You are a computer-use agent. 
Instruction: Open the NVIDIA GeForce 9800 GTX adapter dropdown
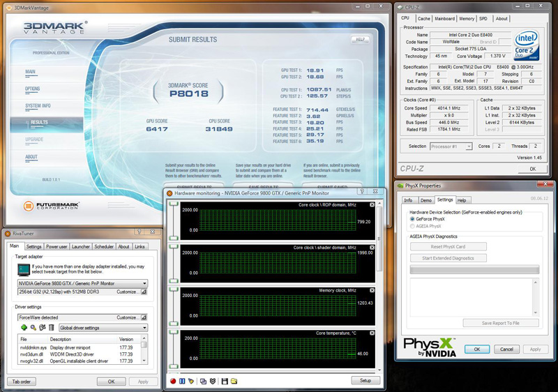[x=144, y=283]
